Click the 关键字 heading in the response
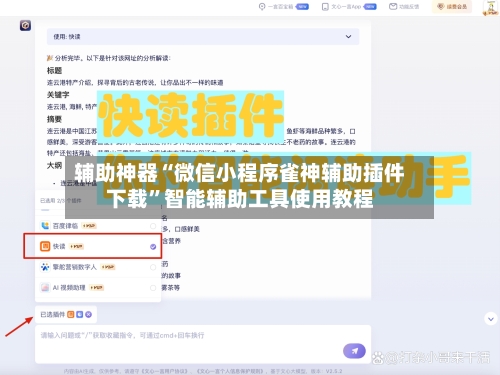500x375 pixels. tap(58, 95)
